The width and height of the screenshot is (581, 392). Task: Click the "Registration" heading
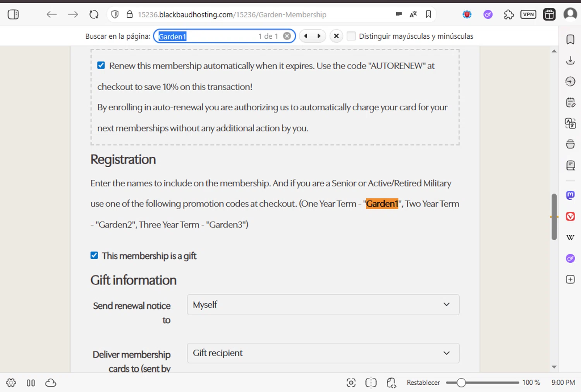123,159
